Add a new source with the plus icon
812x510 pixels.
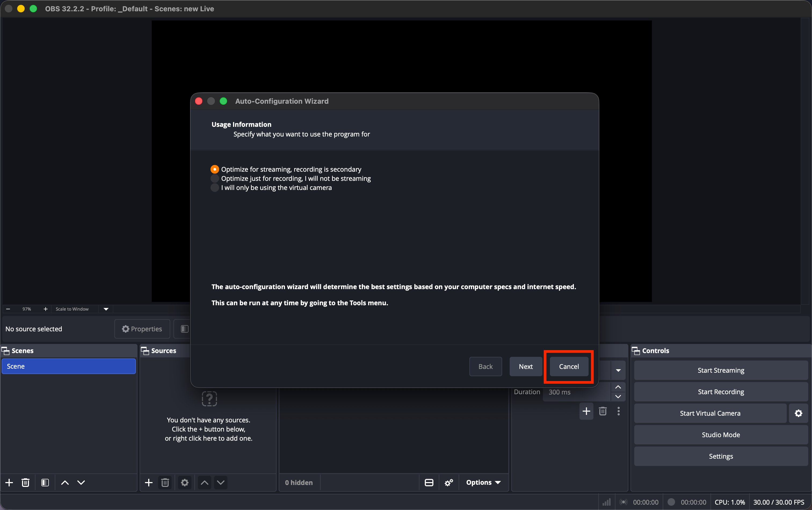coord(149,483)
